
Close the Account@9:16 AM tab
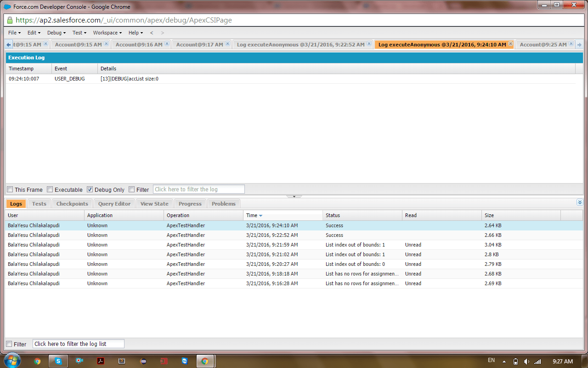pos(167,44)
